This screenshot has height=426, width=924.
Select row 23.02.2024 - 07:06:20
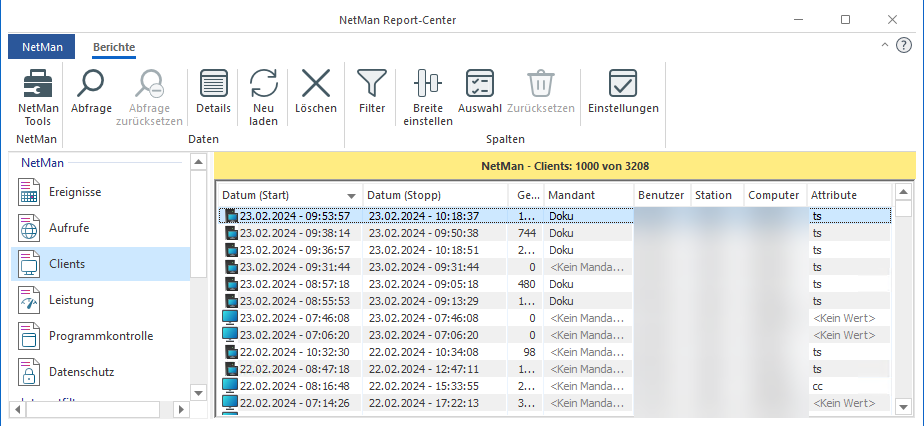pos(555,335)
